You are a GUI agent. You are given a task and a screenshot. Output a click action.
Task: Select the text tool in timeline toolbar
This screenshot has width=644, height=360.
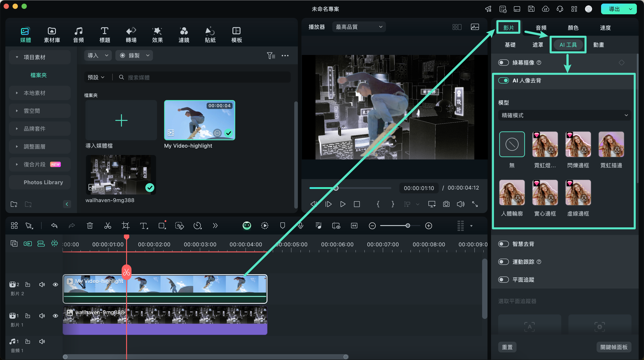(x=144, y=226)
